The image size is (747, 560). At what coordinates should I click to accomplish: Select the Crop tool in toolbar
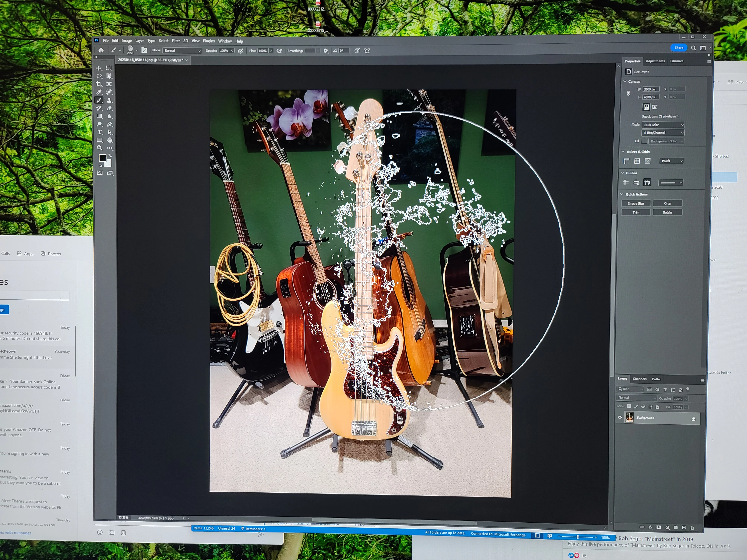[99, 84]
